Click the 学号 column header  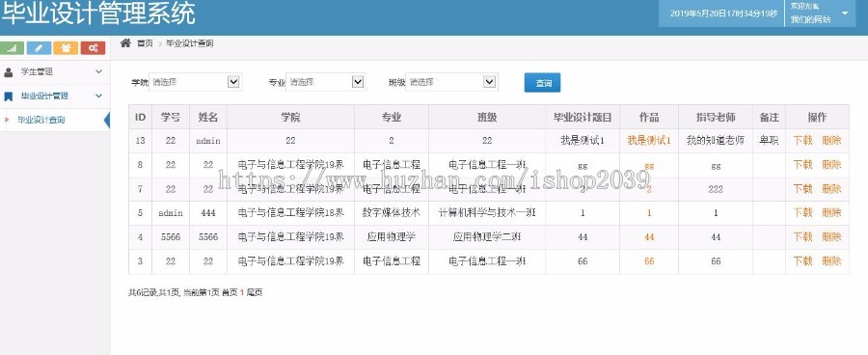tap(171, 117)
